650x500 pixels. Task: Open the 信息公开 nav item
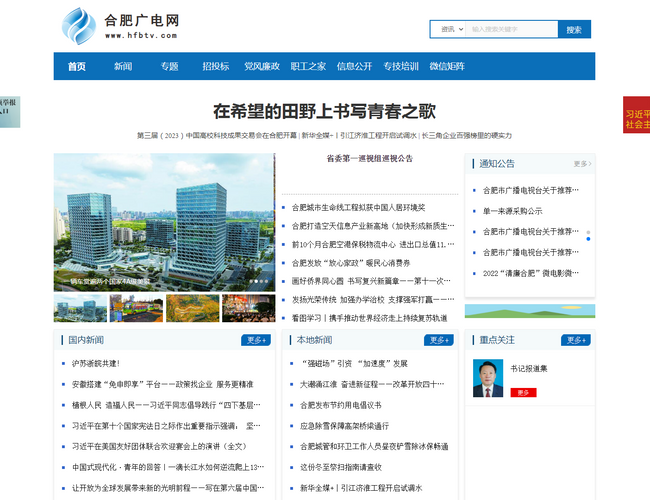(354, 66)
